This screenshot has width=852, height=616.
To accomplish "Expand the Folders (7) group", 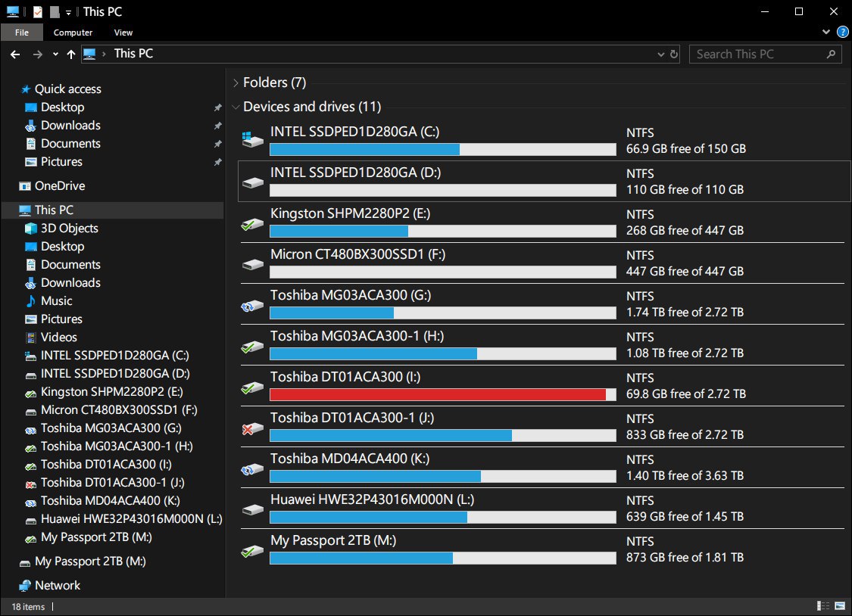I will point(236,83).
